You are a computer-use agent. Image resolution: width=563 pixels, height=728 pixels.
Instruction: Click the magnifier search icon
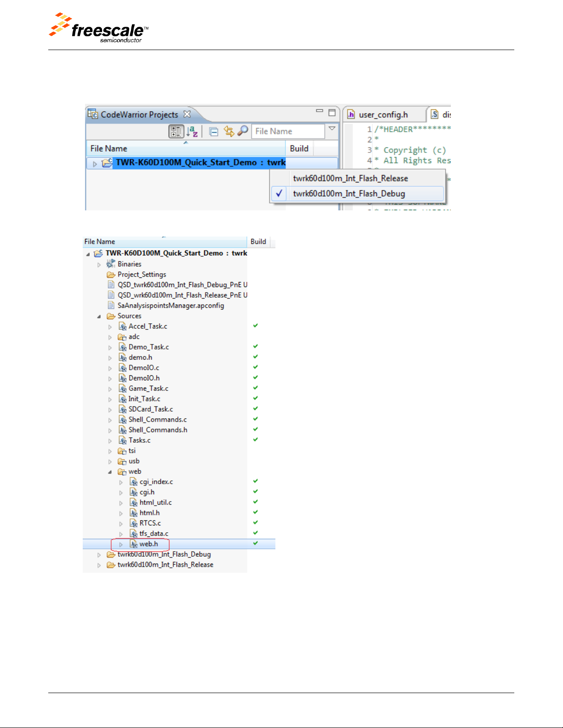pos(243,131)
